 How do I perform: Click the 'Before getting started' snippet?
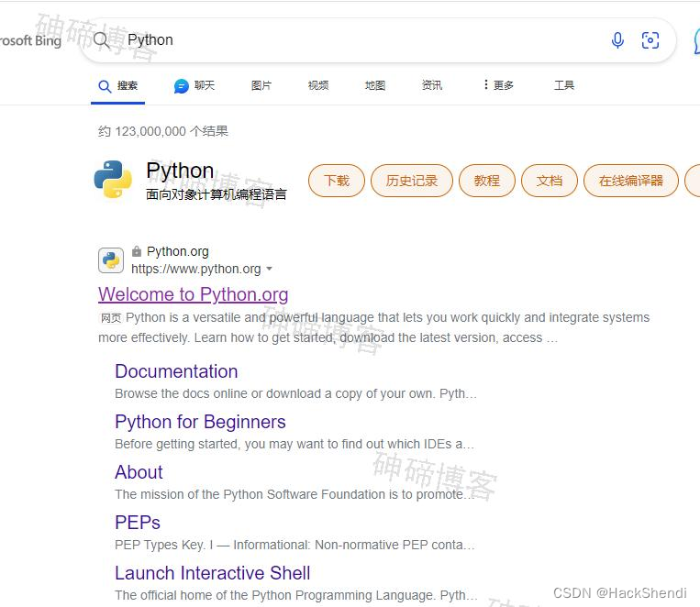coord(294,444)
